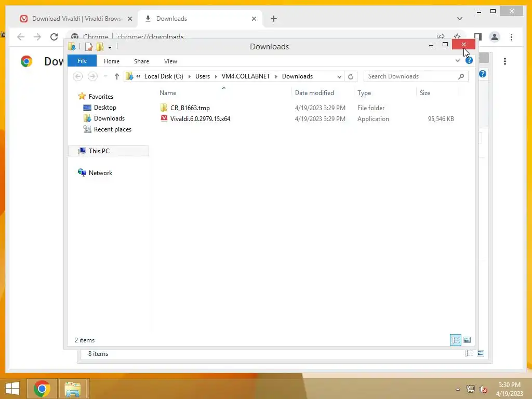This screenshot has height=399, width=532.
Task: Sort by the Date modified column
Action: click(x=314, y=93)
